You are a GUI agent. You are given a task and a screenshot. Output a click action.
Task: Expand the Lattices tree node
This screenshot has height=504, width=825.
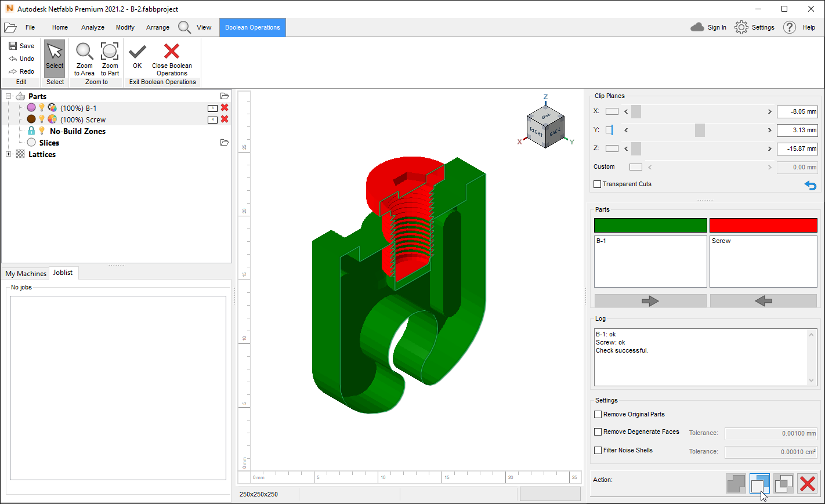pyautogui.click(x=8, y=154)
